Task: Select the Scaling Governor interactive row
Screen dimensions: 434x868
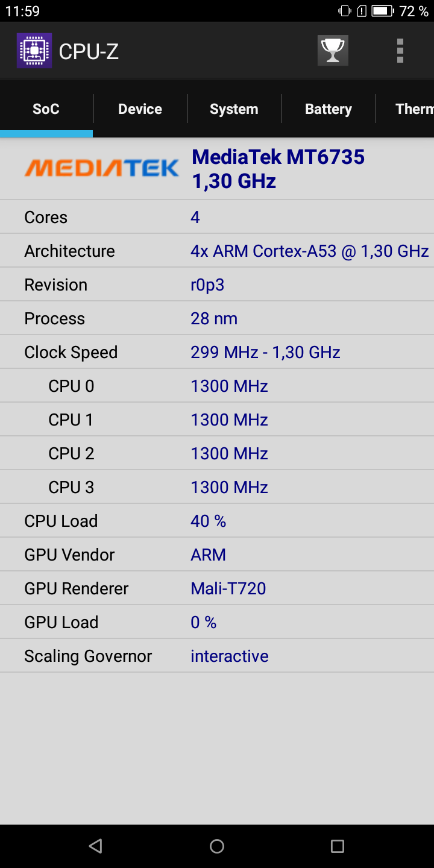Action: (217, 656)
